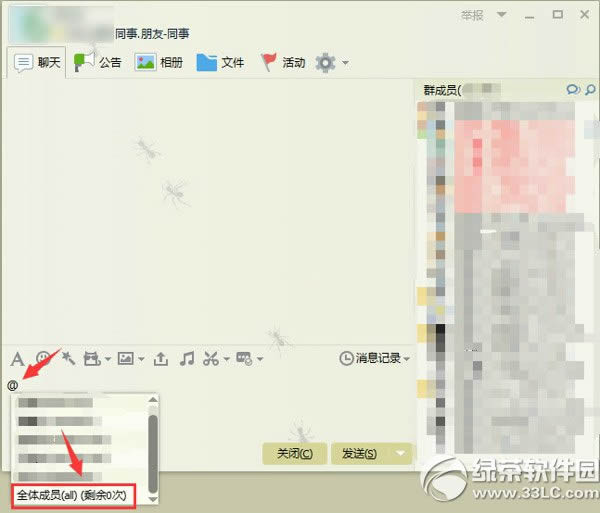Viewport: 600px width, 513px height.
Task: Expand the screenshot scissors dropdown arrow
Action: (x=226, y=359)
